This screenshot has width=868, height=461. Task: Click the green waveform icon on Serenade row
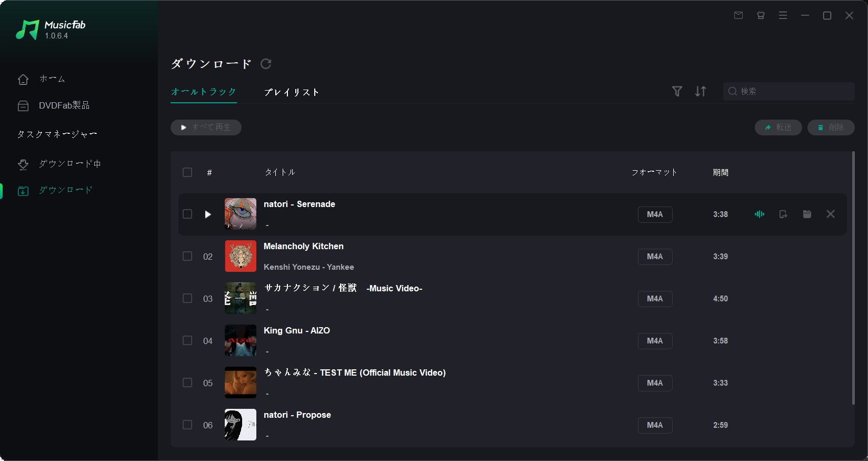tap(759, 214)
